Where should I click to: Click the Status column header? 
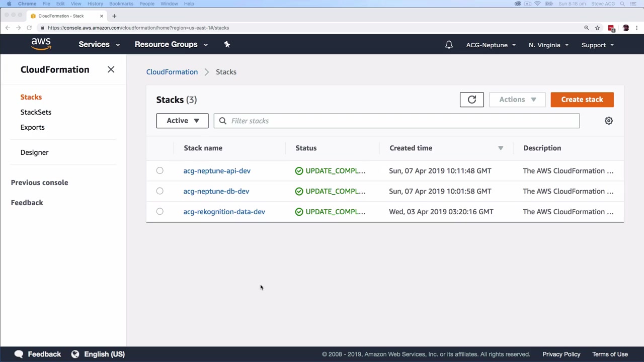pos(306,148)
